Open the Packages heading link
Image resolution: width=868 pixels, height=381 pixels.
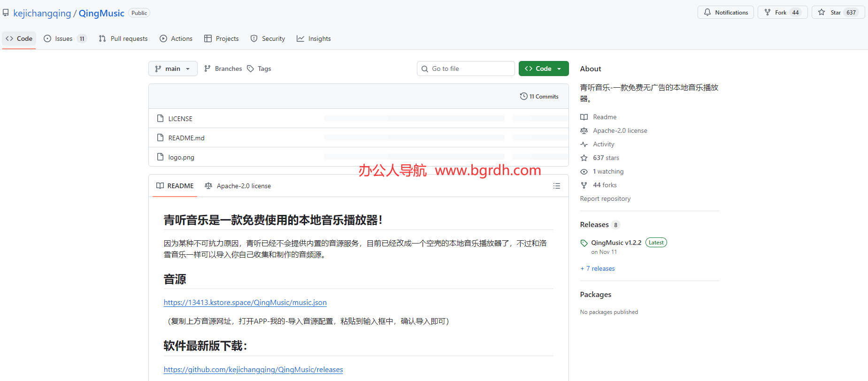point(595,295)
